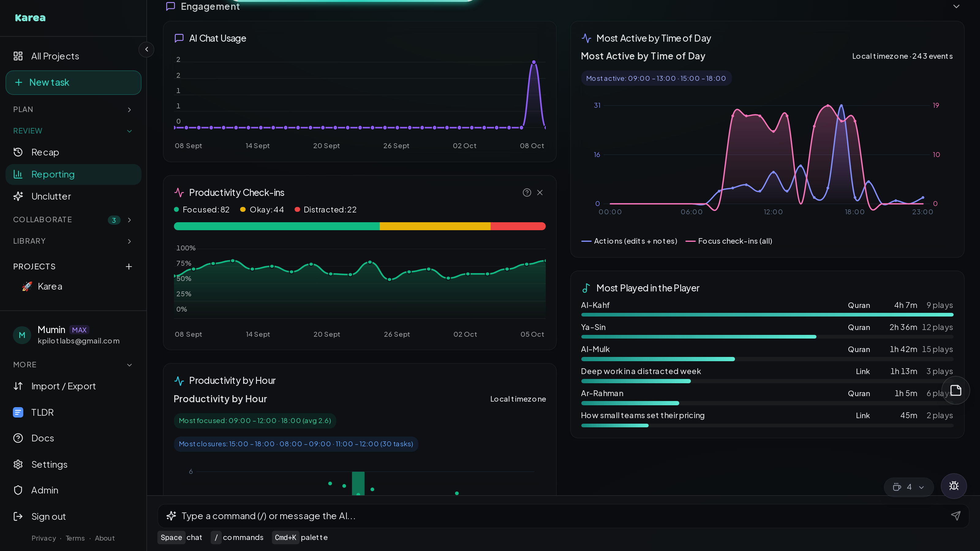Click the Most focused hours chip
The image size is (980, 551).
click(255, 421)
